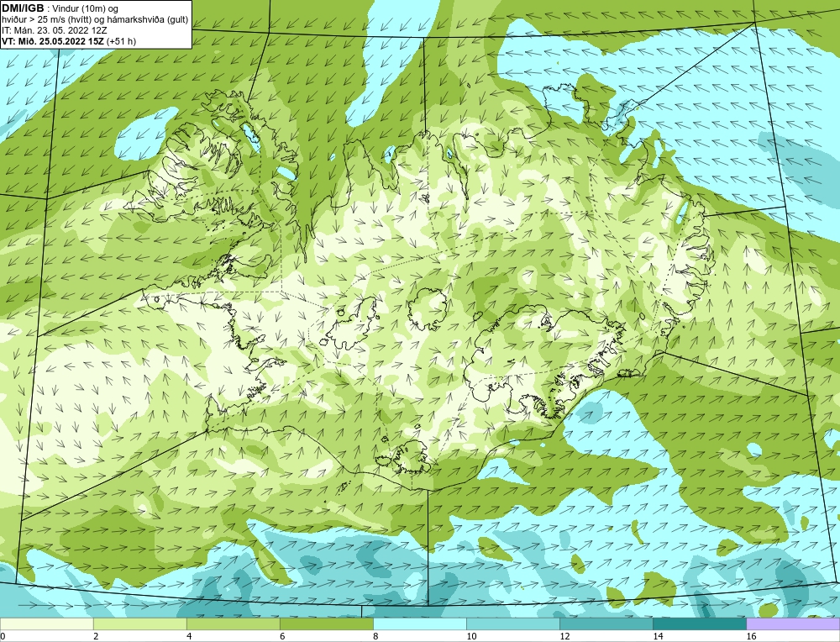This screenshot has height=642, width=840.
Task: Pick the 4–6 m/s green legend swatch
Action: (x=233, y=624)
